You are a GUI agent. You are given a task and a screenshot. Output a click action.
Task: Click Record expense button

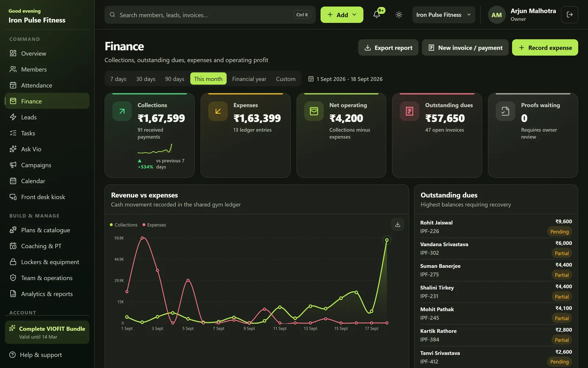click(x=545, y=47)
